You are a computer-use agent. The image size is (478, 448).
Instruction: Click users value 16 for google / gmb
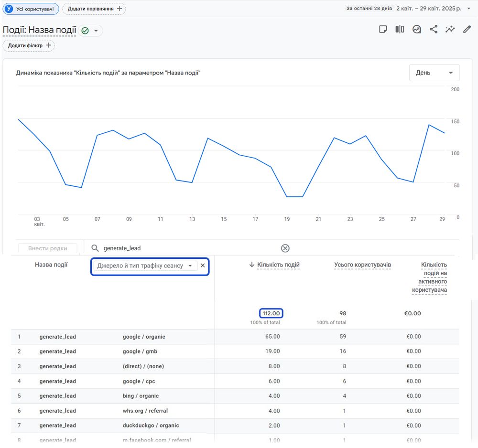point(343,351)
